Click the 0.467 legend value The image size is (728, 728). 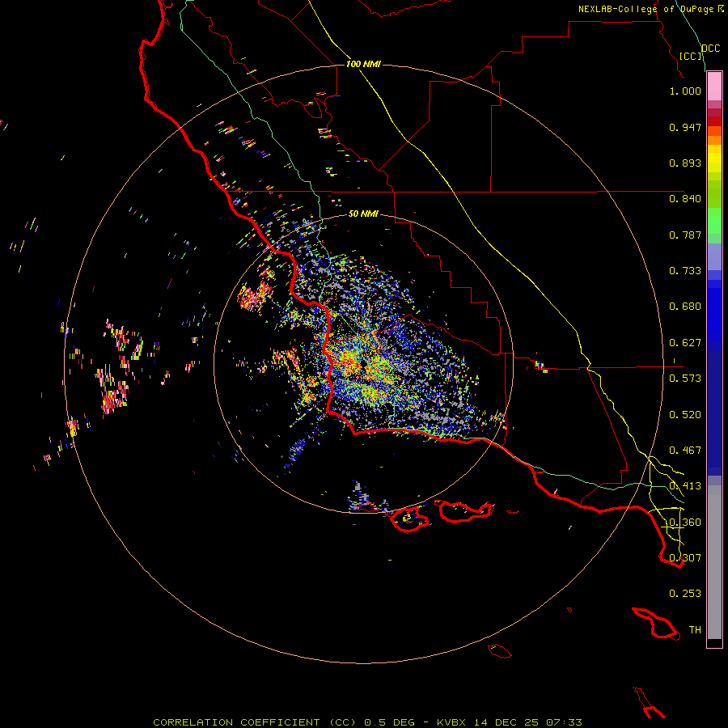[685, 451]
